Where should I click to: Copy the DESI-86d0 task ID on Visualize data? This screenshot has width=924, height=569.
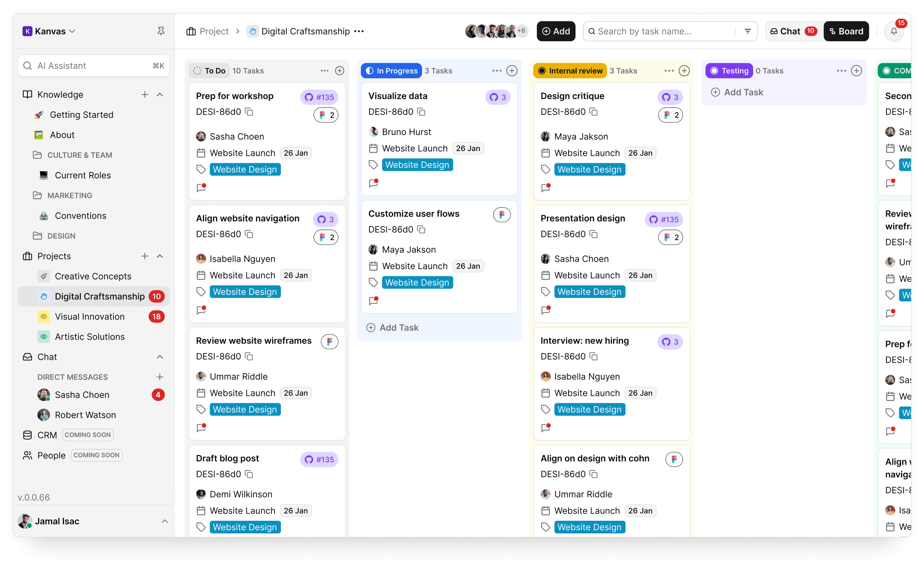coord(421,112)
